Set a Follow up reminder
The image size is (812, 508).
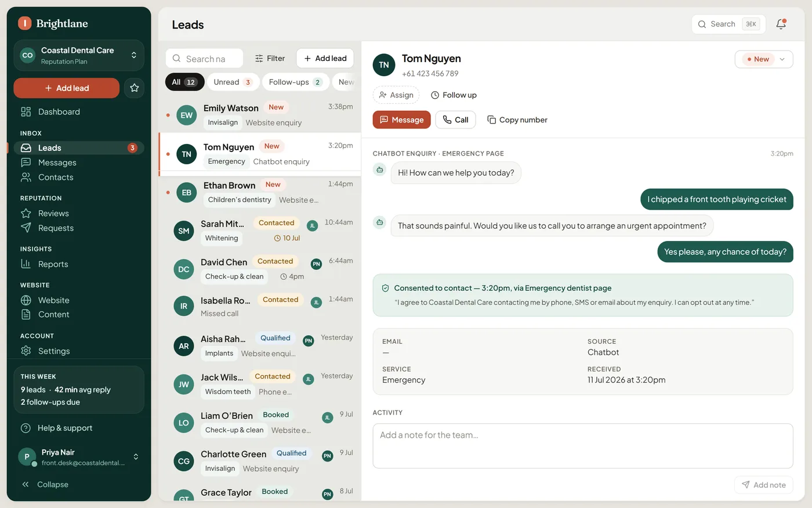454,95
